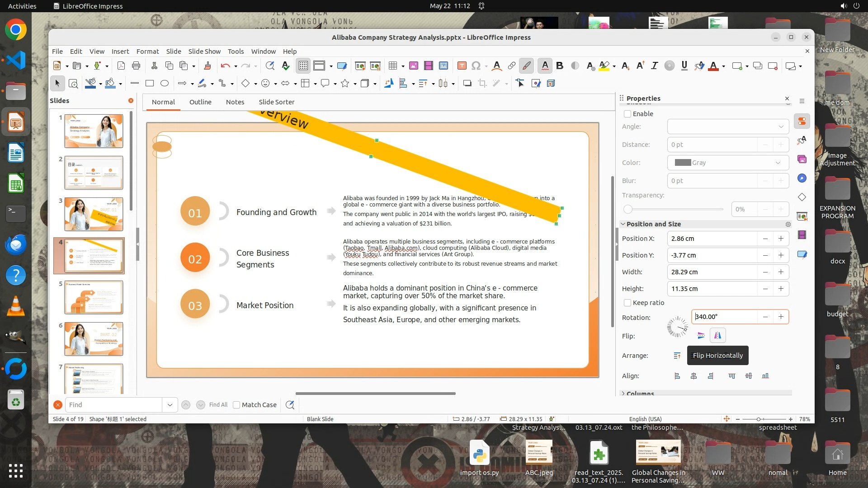Switch to the Slide Sorter tab

[276, 102]
